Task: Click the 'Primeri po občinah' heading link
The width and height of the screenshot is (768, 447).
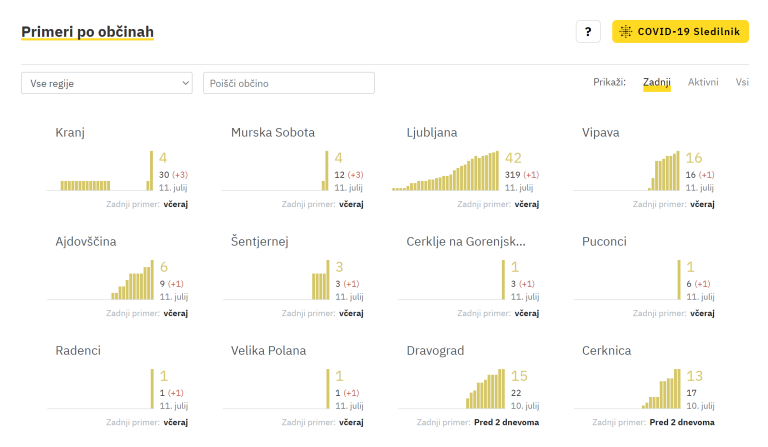Action: tap(87, 32)
